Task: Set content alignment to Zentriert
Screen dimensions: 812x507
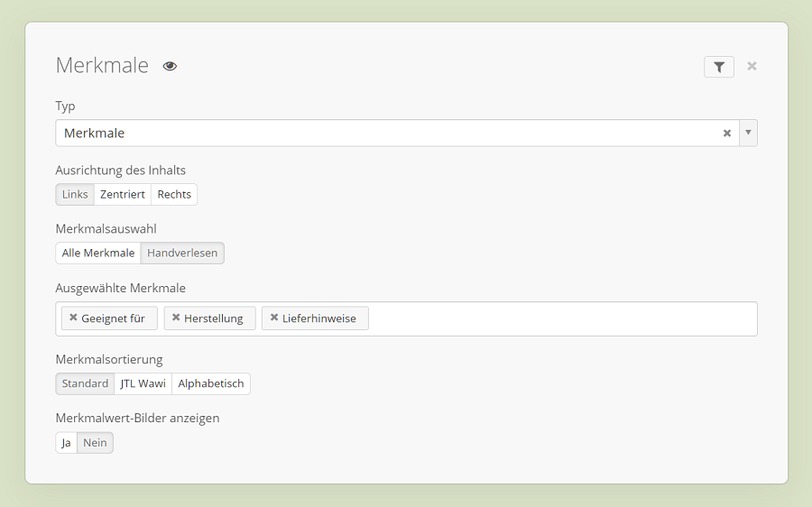Action: tap(123, 195)
